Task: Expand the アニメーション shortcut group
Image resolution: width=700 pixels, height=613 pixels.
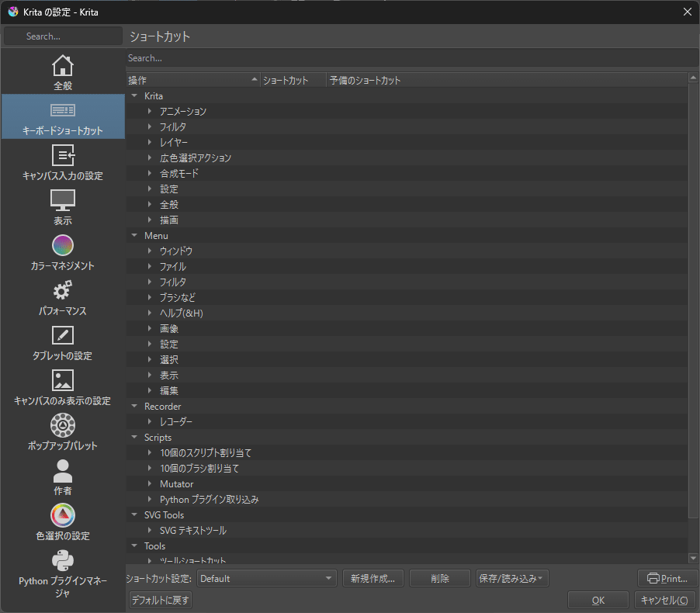Action: [x=148, y=111]
